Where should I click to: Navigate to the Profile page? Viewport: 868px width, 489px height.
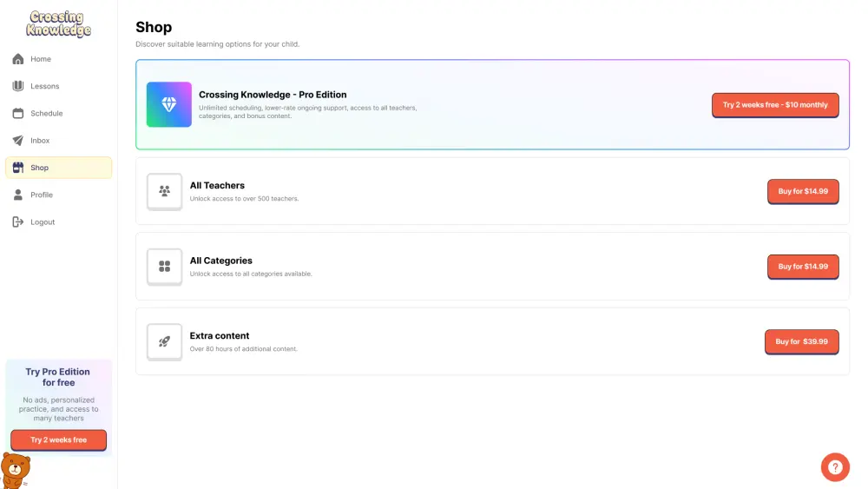click(42, 195)
